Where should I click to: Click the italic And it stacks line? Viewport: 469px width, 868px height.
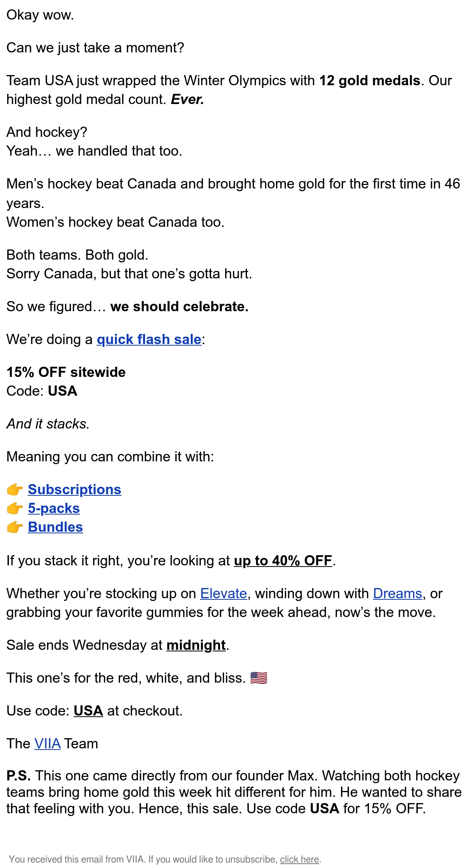click(48, 424)
